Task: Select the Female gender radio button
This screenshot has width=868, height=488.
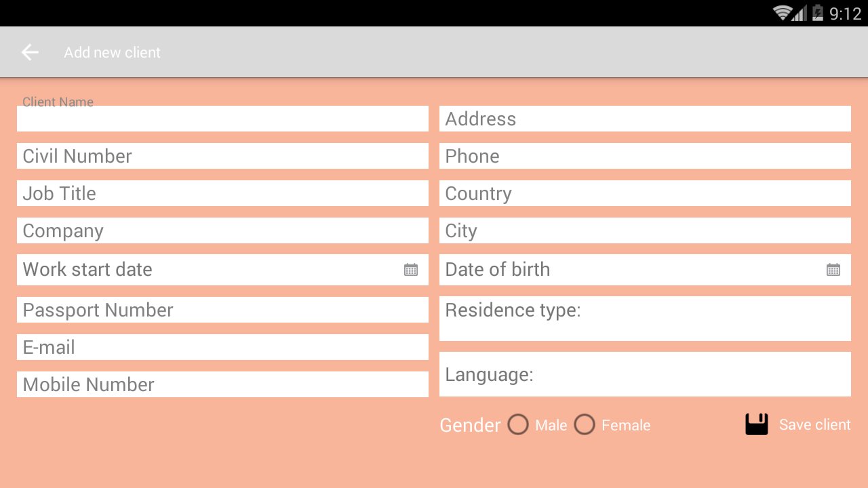Action: [x=585, y=424]
